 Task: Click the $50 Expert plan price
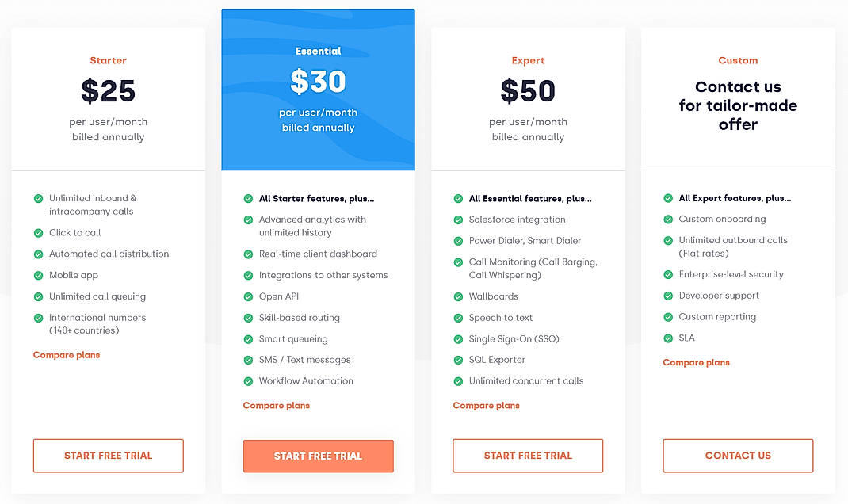coord(528,91)
